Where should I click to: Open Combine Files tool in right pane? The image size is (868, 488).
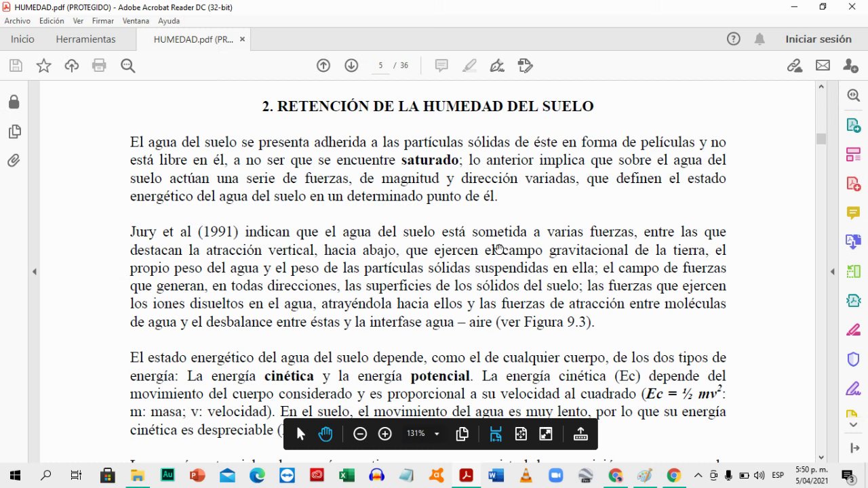click(853, 242)
